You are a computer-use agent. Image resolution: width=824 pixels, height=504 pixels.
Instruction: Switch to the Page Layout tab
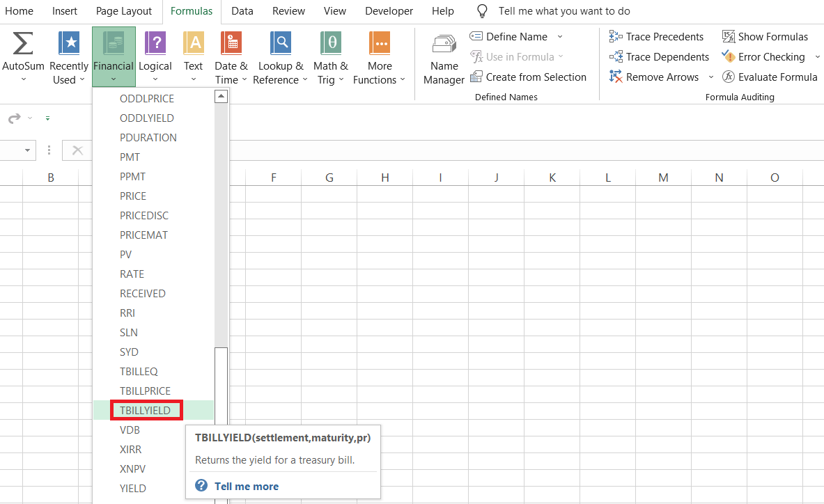[124, 11]
